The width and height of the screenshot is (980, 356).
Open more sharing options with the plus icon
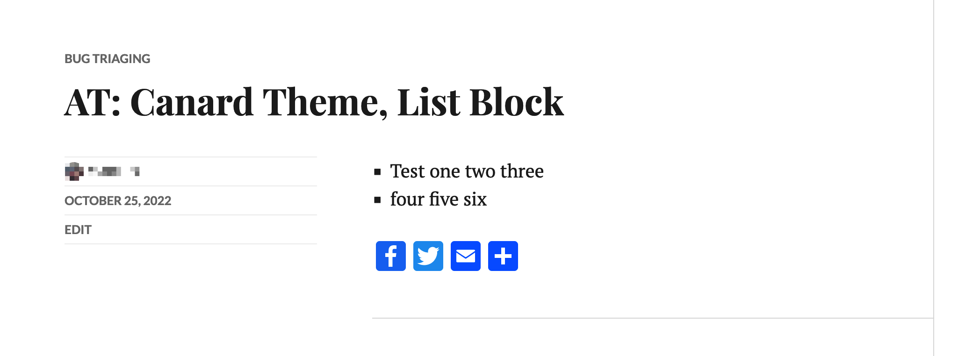pyautogui.click(x=503, y=256)
